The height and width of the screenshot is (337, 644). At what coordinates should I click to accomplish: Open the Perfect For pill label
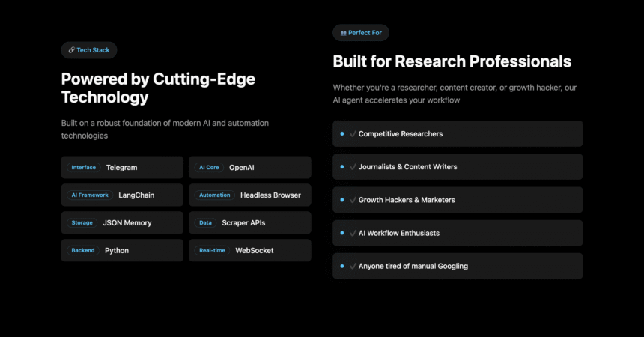coord(361,33)
